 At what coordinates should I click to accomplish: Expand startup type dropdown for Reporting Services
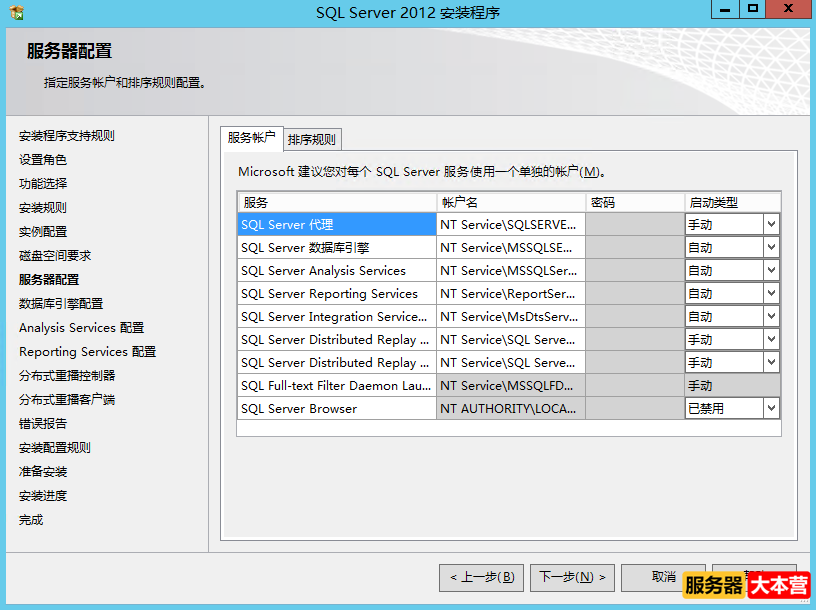tap(771, 293)
